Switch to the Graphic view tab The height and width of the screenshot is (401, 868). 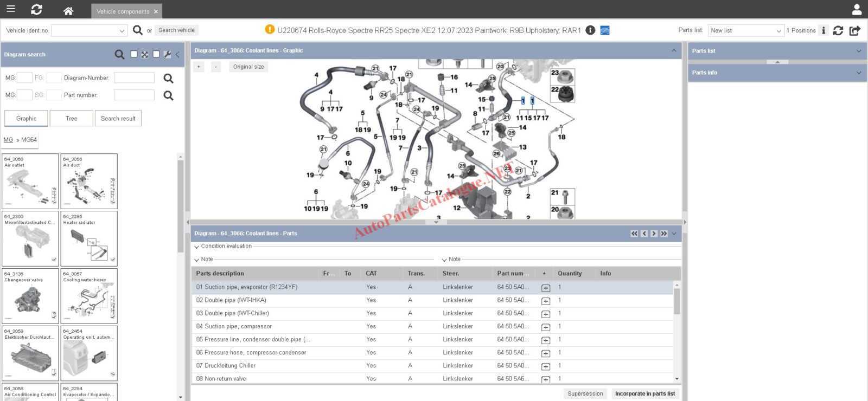pos(26,119)
